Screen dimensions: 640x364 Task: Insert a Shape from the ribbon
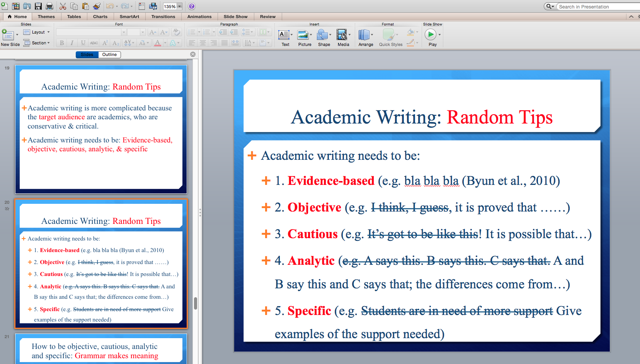tap(322, 35)
